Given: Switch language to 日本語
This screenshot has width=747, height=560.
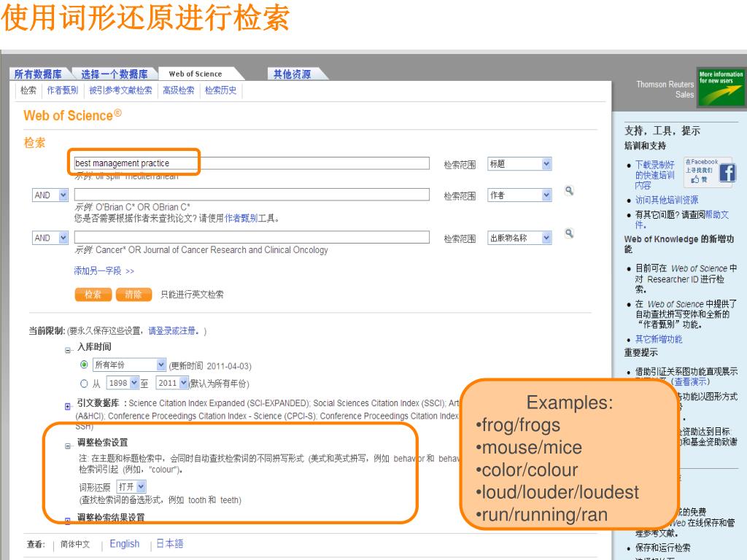Looking at the screenshot, I should [169, 544].
